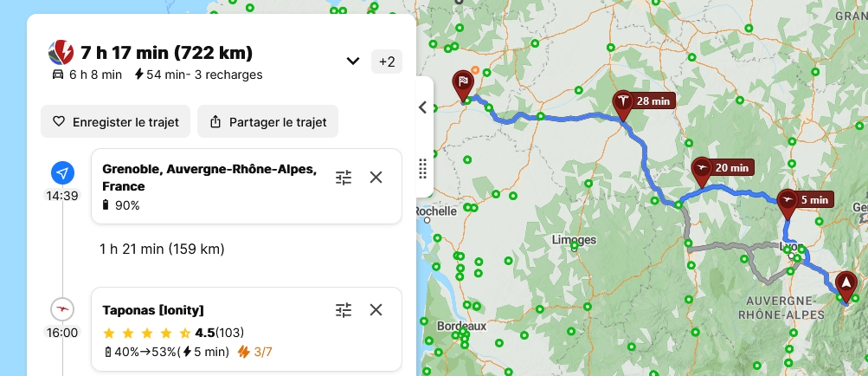Screen dimensions: 868x376
Task: Click the route planner logo icon
Action: (61, 54)
